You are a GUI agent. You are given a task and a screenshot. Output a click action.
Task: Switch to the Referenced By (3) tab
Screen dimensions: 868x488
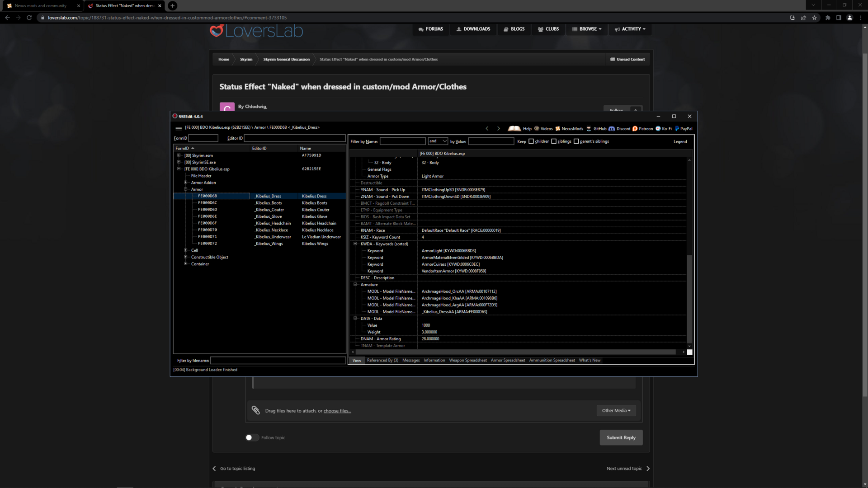pyautogui.click(x=382, y=360)
